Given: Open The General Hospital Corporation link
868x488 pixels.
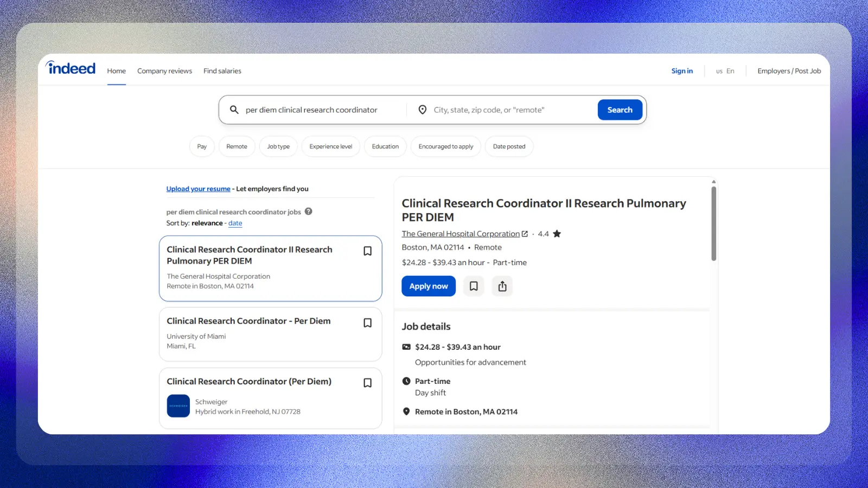Looking at the screenshot, I should point(461,234).
